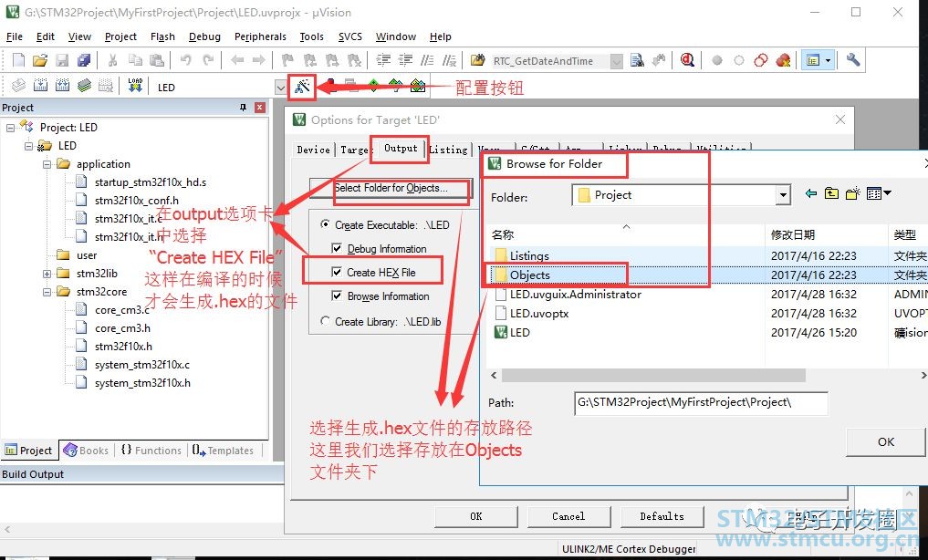Click the horizontal scrollbar in Browse dialog
The height and width of the screenshot is (560, 928).
pos(653,375)
